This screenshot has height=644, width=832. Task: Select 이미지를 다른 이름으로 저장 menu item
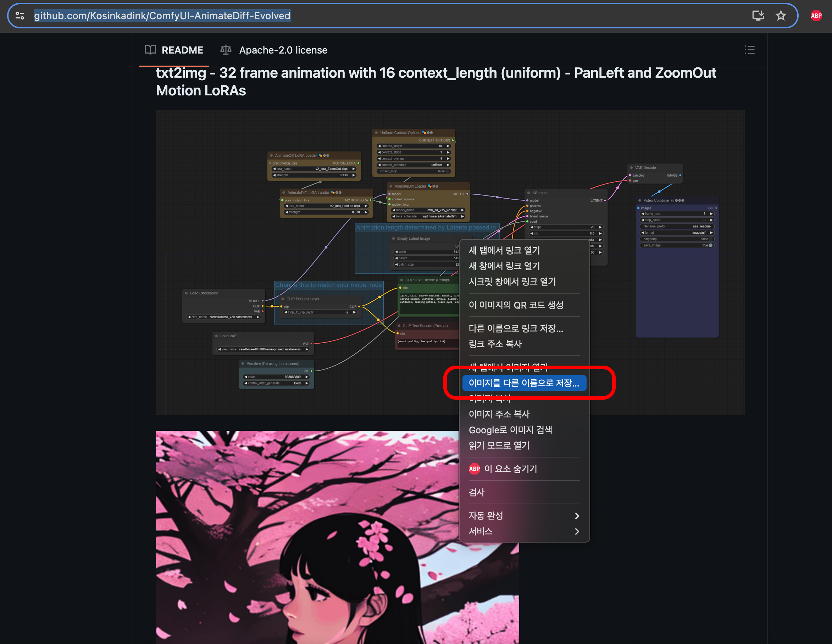pyautogui.click(x=523, y=383)
